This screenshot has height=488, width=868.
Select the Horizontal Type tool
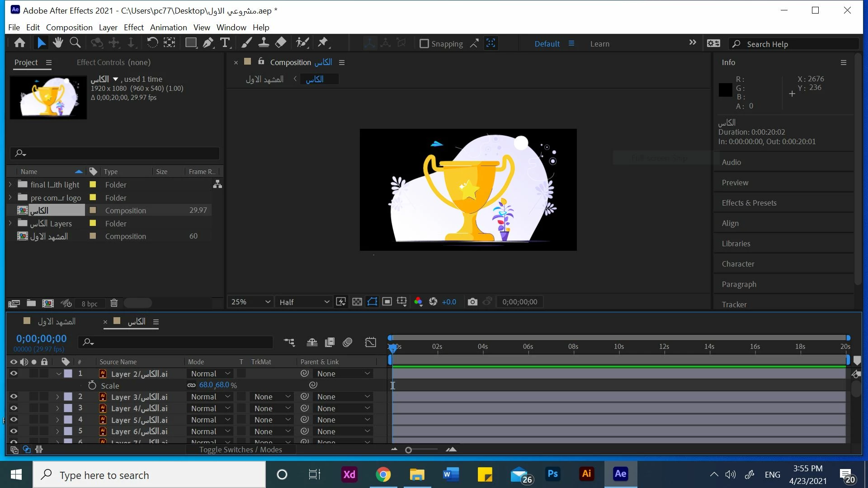pyautogui.click(x=225, y=43)
